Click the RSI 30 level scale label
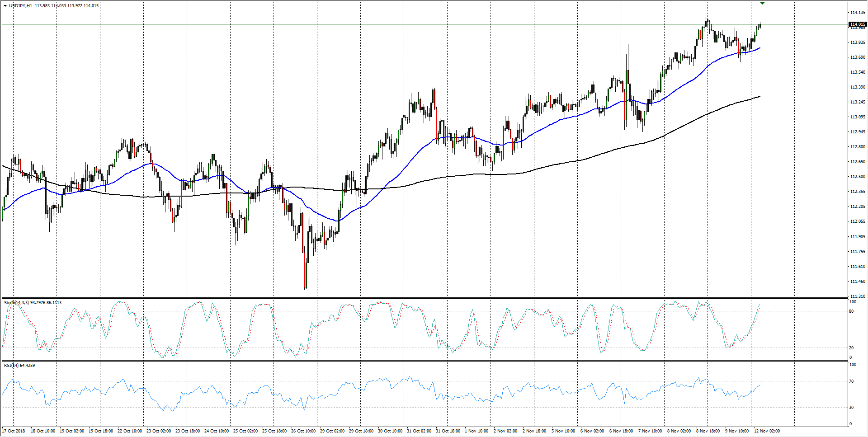Viewport: 868px width, 437px height. 851,407
